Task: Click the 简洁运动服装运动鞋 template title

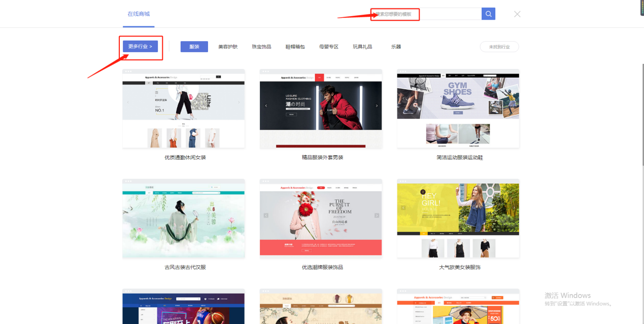Action: 459,158
